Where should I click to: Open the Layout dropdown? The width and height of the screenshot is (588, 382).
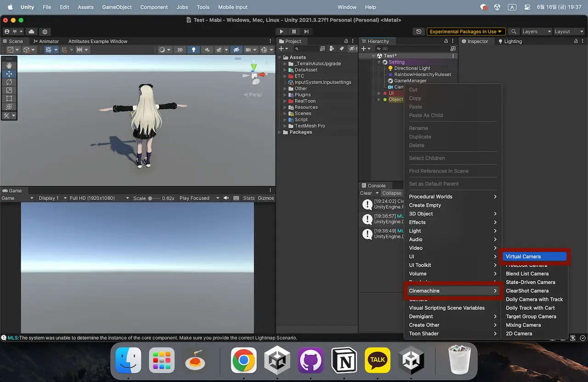click(x=569, y=32)
